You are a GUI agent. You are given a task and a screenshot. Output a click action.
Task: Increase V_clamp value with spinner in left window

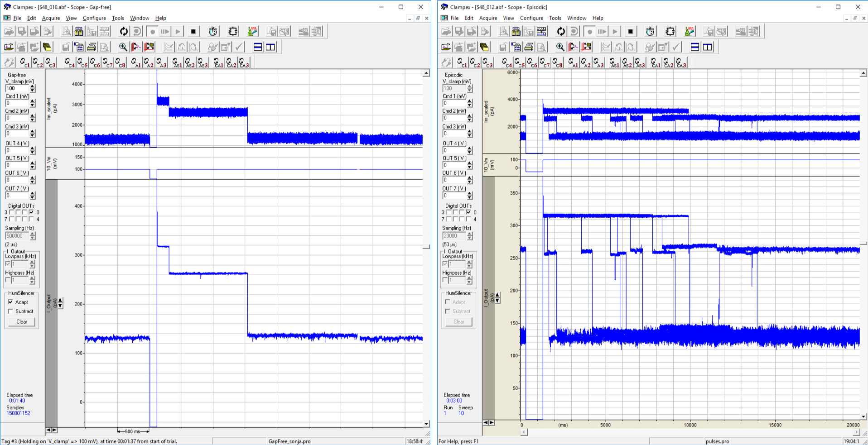33,86
